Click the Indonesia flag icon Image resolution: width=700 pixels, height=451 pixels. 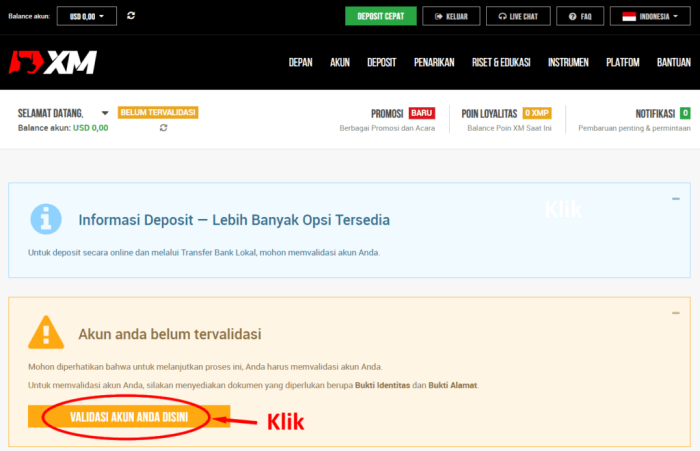(629, 17)
